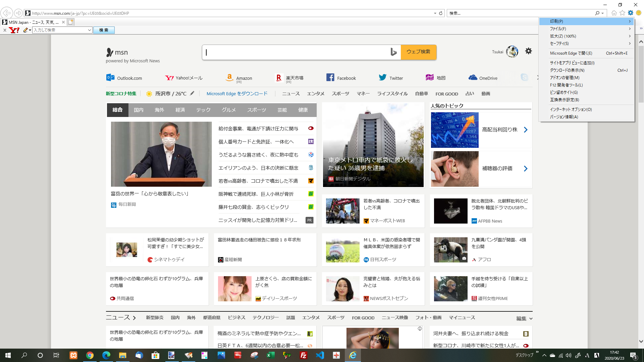Open the 東京メトロ車内 arrest story image
Viewport: 644px width, 362px height.
[373, 145]
